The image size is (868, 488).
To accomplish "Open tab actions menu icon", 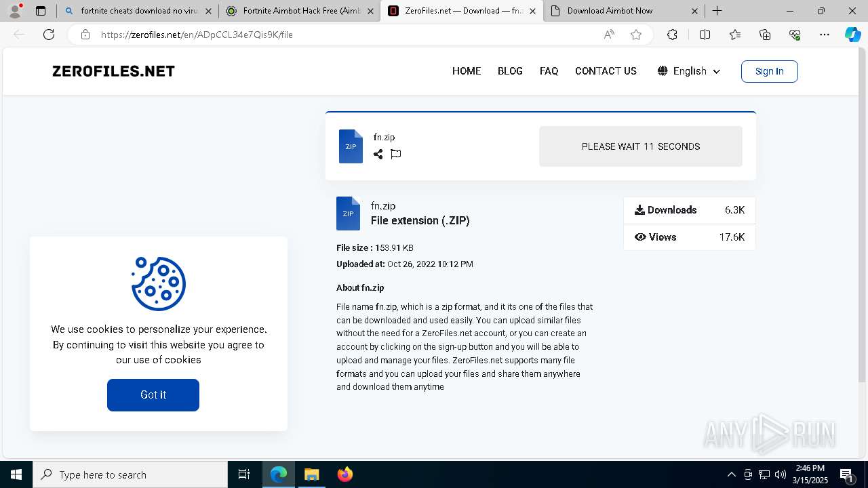I will 41,11.
